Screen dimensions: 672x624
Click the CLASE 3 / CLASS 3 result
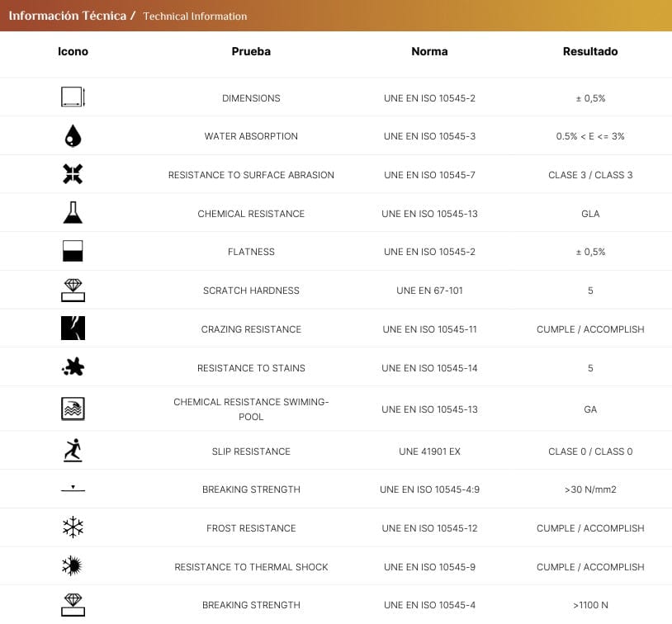[x=590, y=175]
